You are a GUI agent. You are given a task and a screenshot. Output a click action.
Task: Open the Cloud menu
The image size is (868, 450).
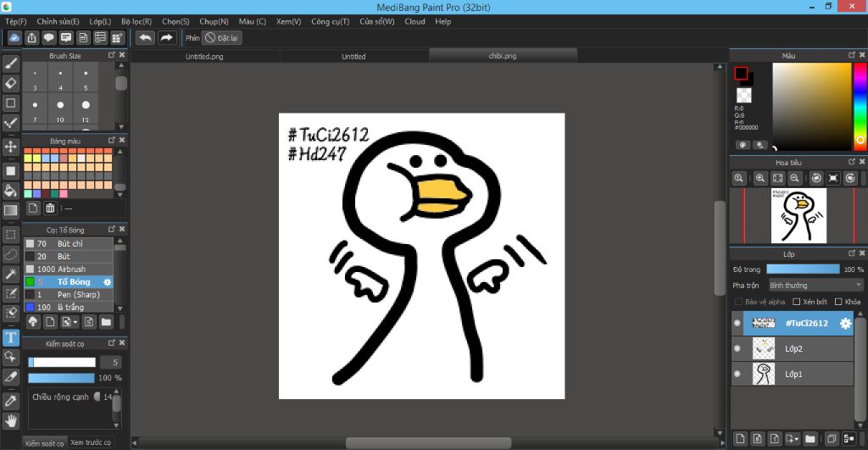pos(415,21)
